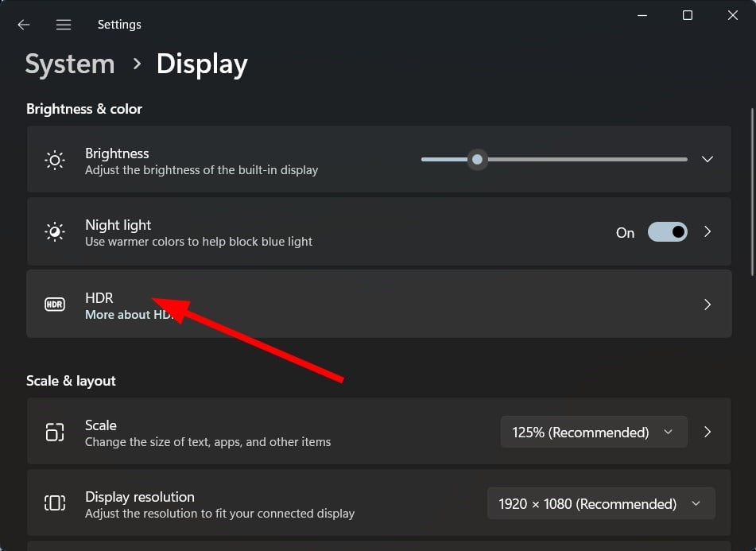Open Night light settings via its chevron
The image size is (756, 551).
pyautogui.click(x=708, y=232)
